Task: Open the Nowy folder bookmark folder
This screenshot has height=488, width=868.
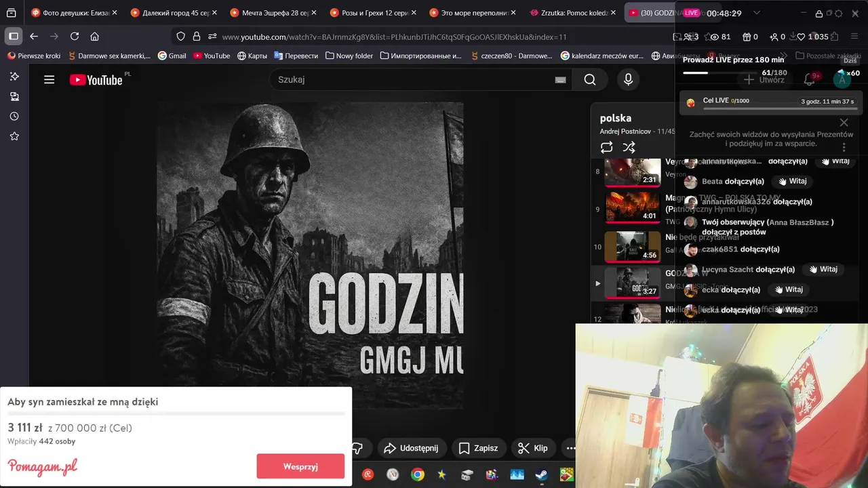Action: pyautogui.click(x=349, y=56)
